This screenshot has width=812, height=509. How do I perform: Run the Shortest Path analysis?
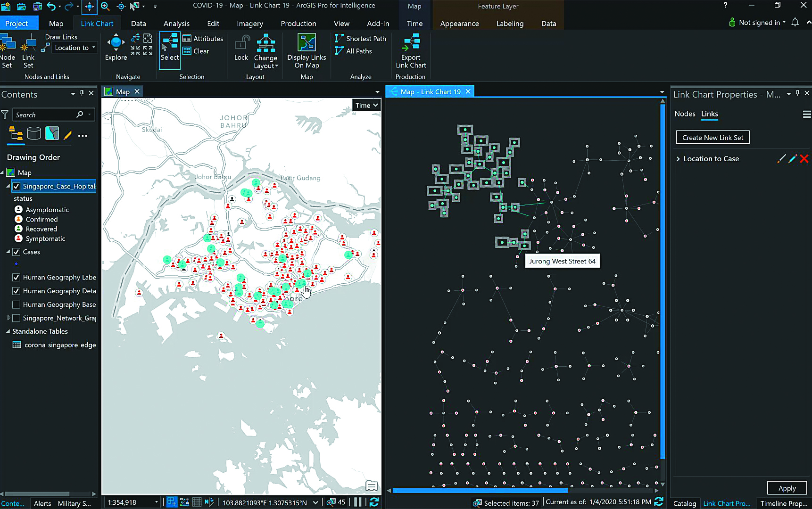(360, 39)
